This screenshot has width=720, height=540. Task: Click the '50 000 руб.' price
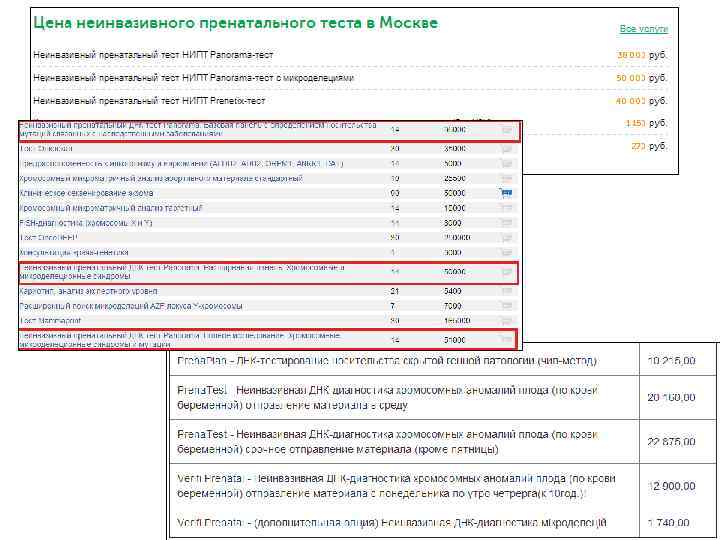click(641, 78)
